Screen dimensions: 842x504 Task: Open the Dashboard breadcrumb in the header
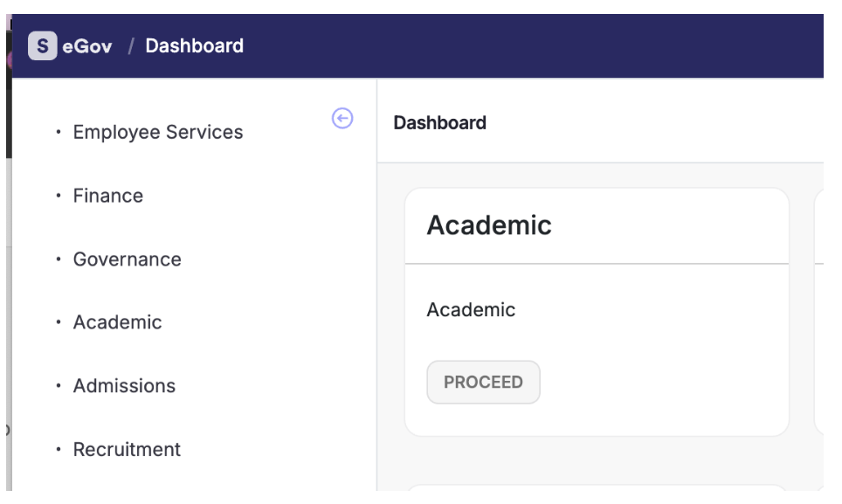click(x=194, y=46)
